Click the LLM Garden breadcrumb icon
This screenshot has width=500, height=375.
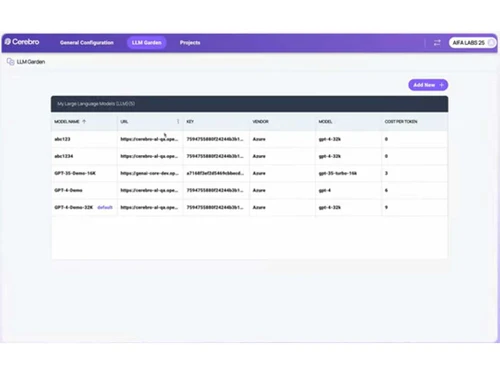point(10,62)
